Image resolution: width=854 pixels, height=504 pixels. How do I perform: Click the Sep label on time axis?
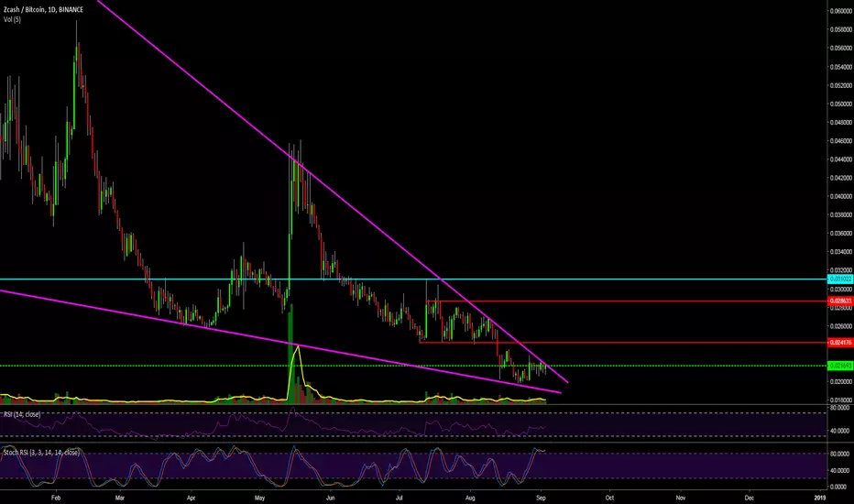(x=541, y=498)
